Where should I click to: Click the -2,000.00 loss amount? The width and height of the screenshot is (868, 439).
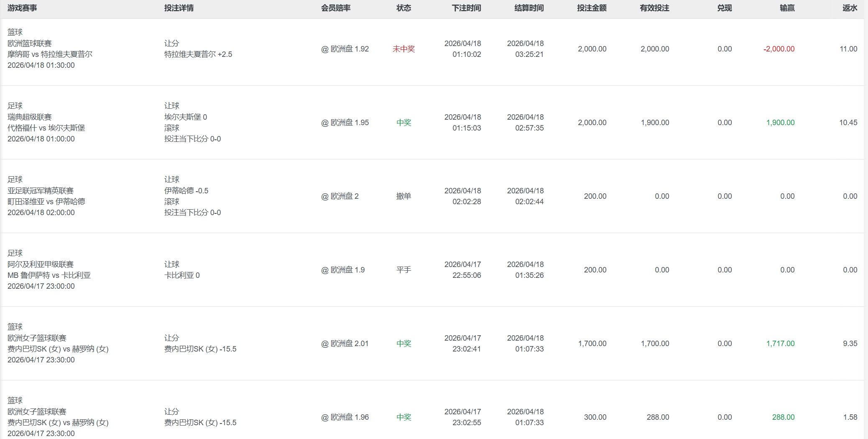click(779, 49)
